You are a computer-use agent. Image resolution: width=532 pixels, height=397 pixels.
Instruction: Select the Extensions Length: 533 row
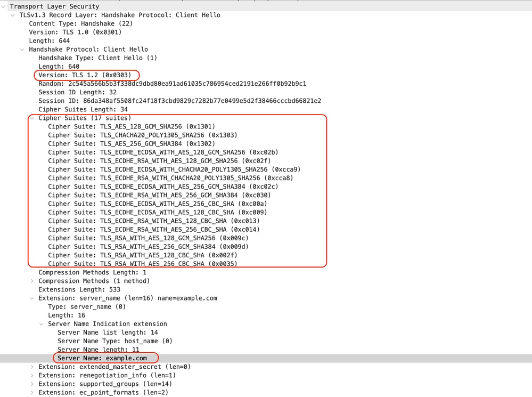click(x=79, y=290)
